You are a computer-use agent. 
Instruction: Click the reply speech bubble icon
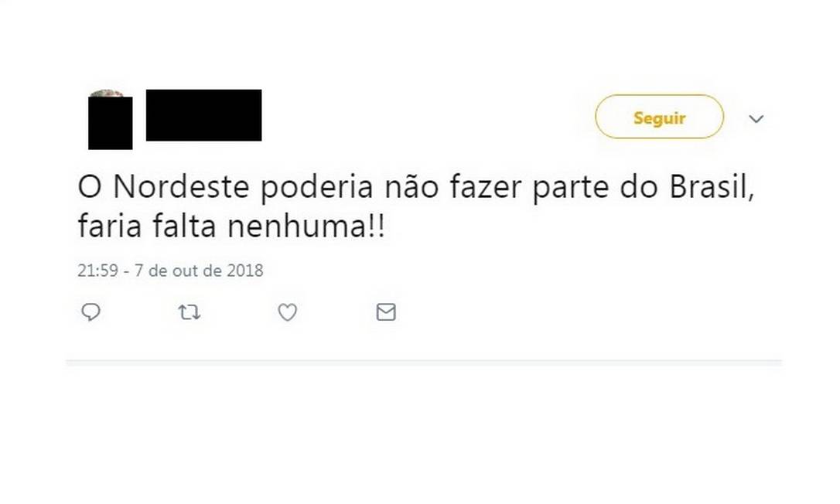click(x=91, y=312)
